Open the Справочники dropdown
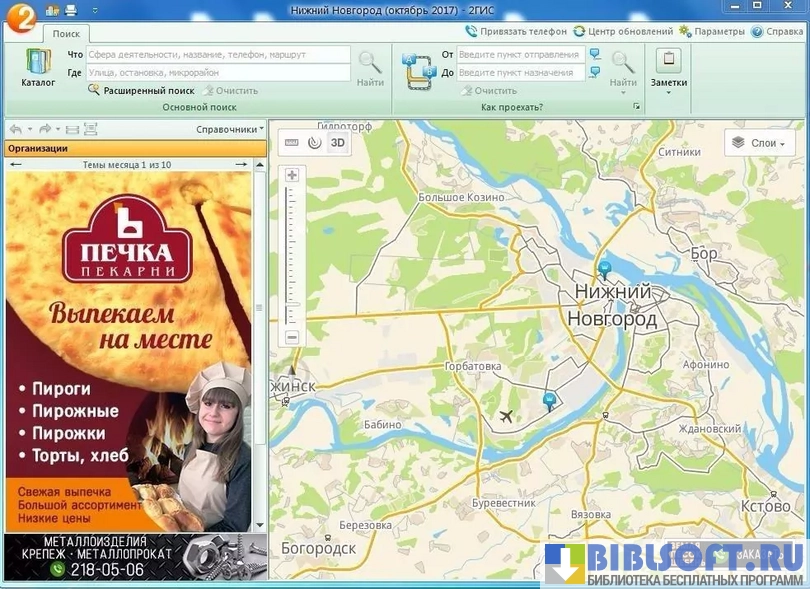This screenshot has width=810, height=589. pyautogui.click(x=230, y=129)
